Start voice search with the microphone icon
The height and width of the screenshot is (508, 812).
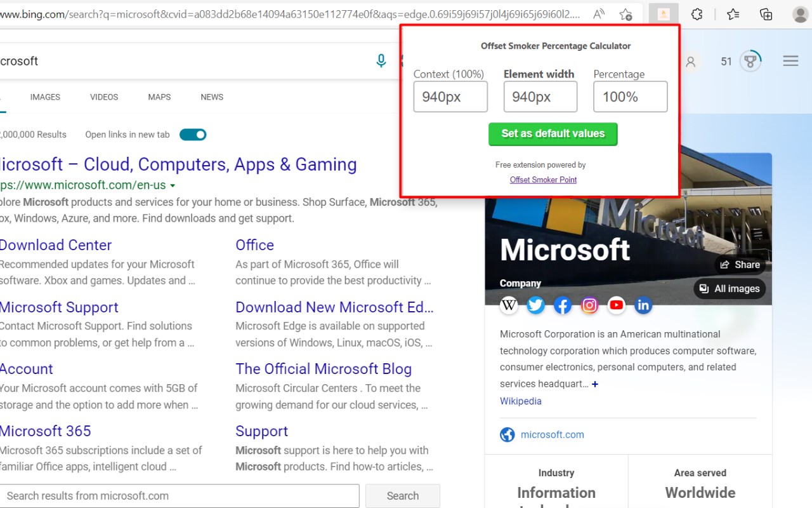(x=381, y=61)
